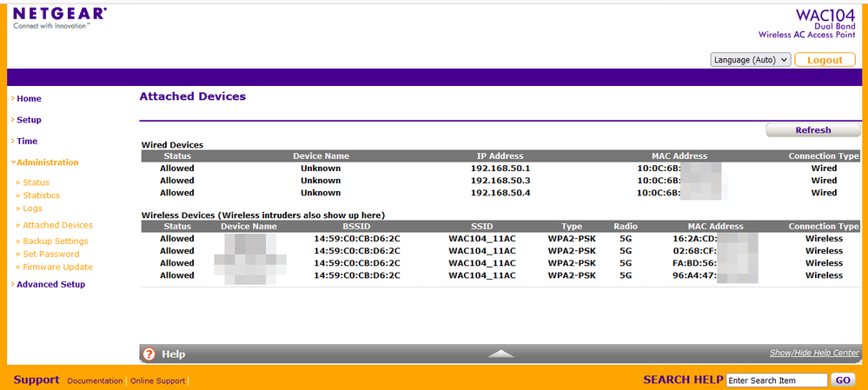
Task: Click Wireless type in the FA:BD:56 row
Action: tap(824, 263)
